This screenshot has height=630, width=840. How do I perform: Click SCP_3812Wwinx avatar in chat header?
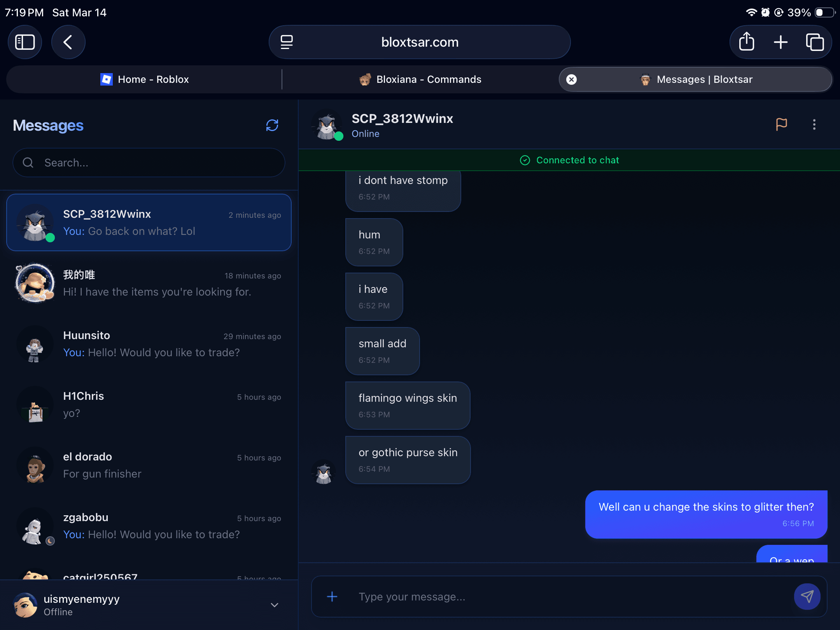tap(327, 125)
